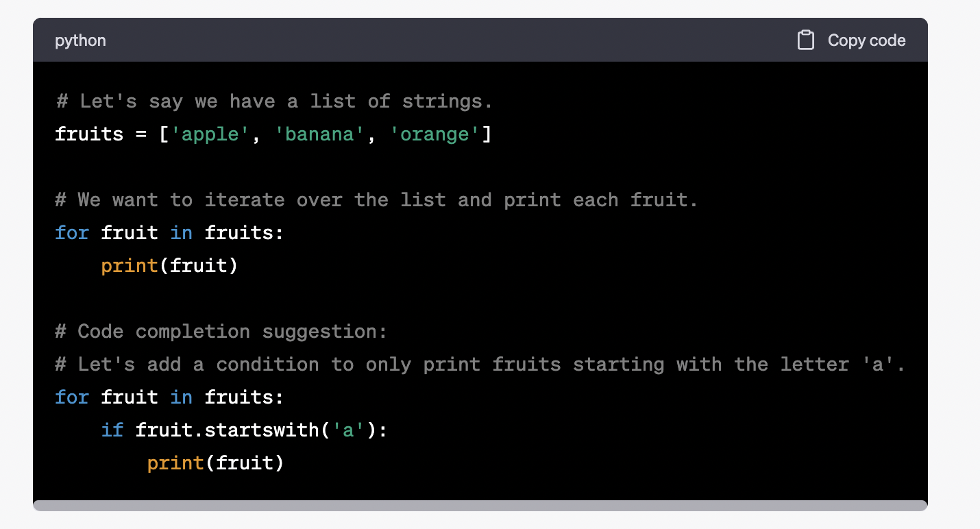Click the 'orange' string in the list

pyautogui.click(x=434, y=134)
